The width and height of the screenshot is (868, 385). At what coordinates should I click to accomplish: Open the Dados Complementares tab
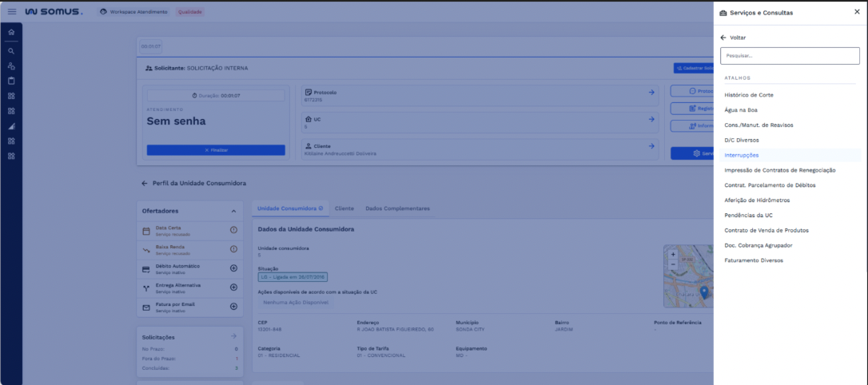(x=397, y=208)
